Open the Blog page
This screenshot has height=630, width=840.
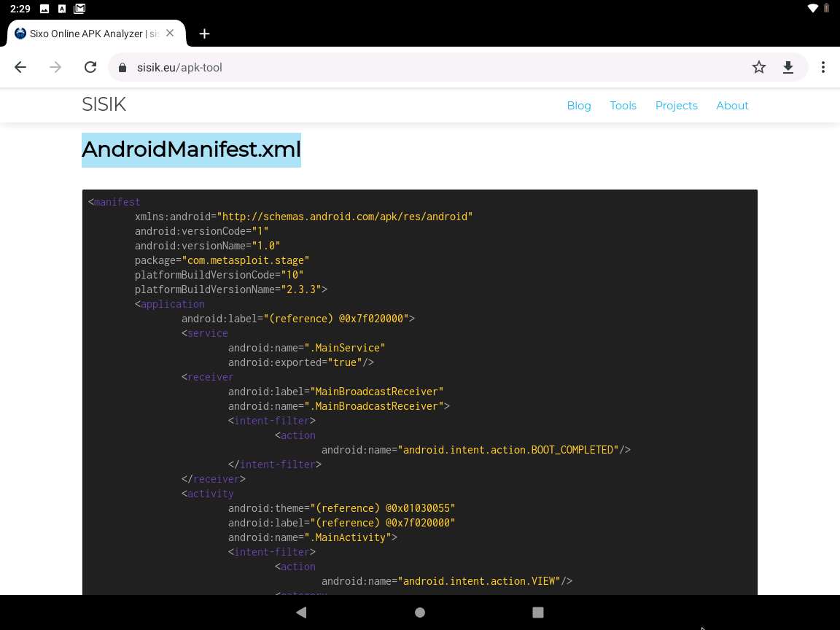pos(579,106)
